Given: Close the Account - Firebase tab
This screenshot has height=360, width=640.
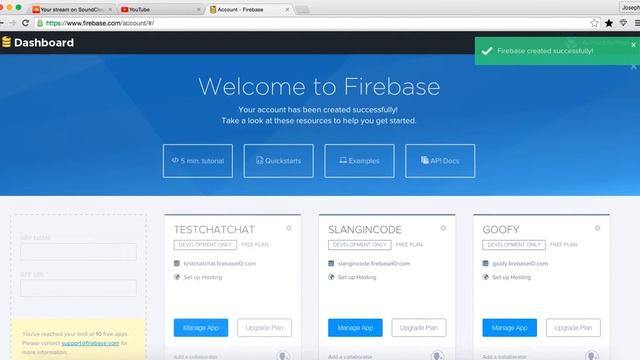Looking at the screenshot, I should point(287,9).
